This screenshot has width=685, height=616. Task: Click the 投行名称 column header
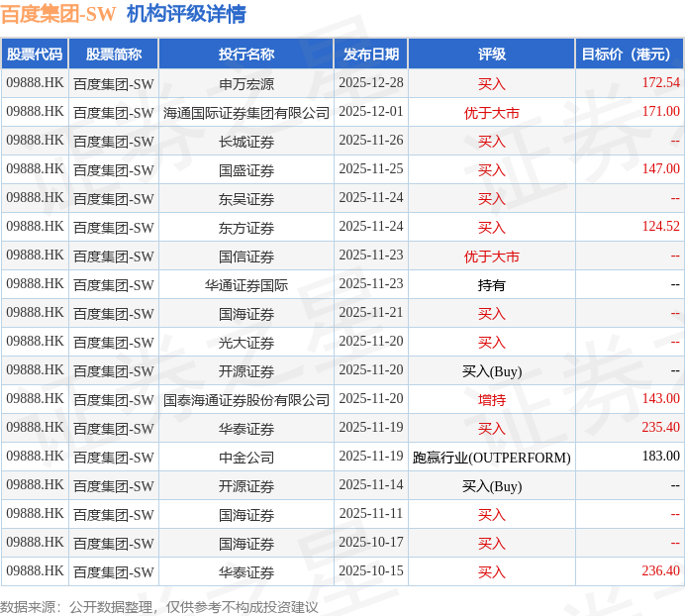point(246,53)
